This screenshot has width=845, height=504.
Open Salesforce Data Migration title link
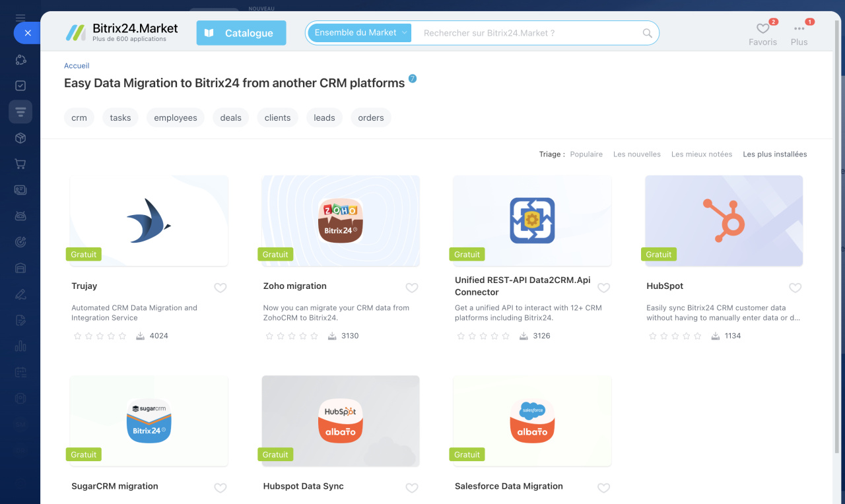[509, 486]
